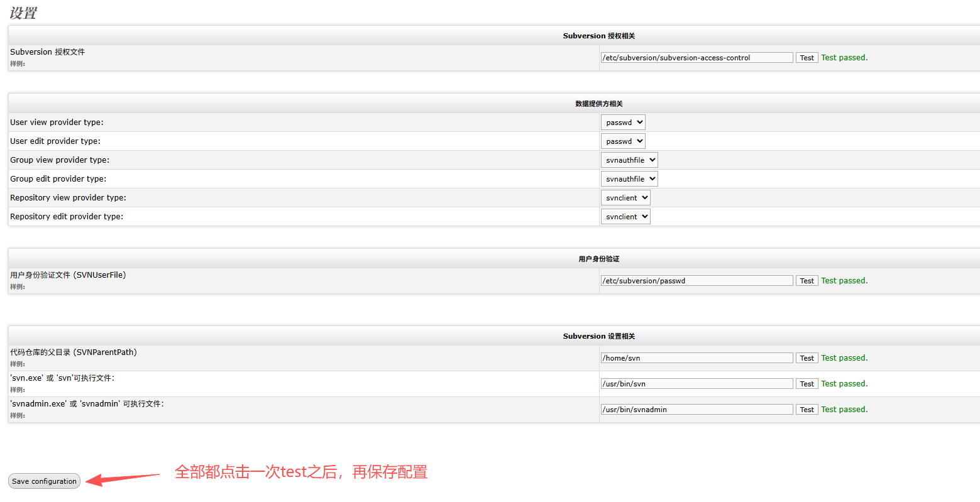Open the Repository edit provider type dropdown
This screenshot has width=980, height=502.
click(x=625, y=216)
